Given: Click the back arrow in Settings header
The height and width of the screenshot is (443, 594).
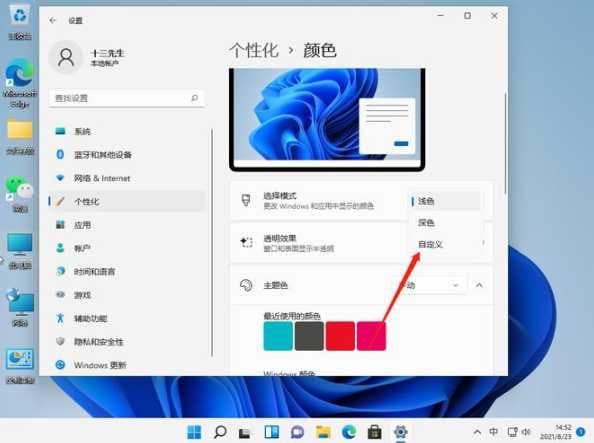Looking at the screenshot, I should click(52, 20).
